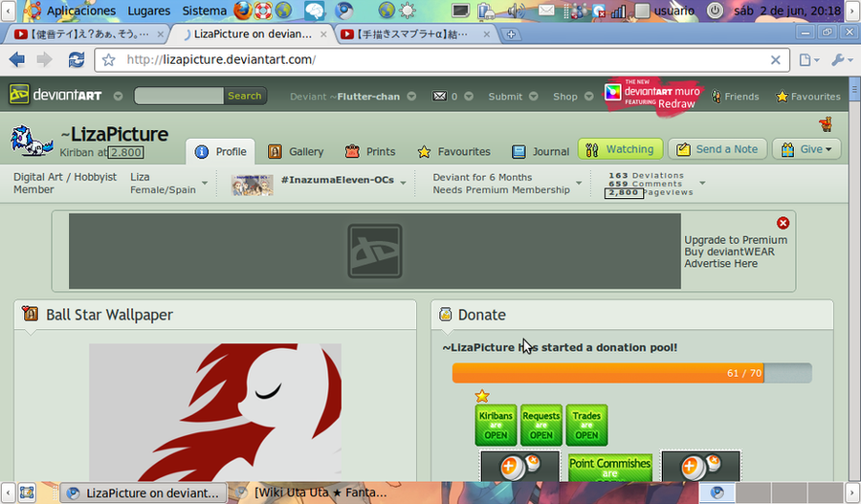The height and width of the screenshot is (504, 861).
Task: Click the page vertical scrollbar
Action: [x=854, y=279]
